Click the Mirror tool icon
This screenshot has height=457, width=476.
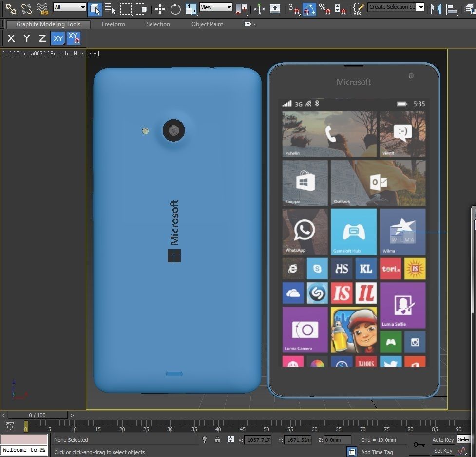pos(436,9)
